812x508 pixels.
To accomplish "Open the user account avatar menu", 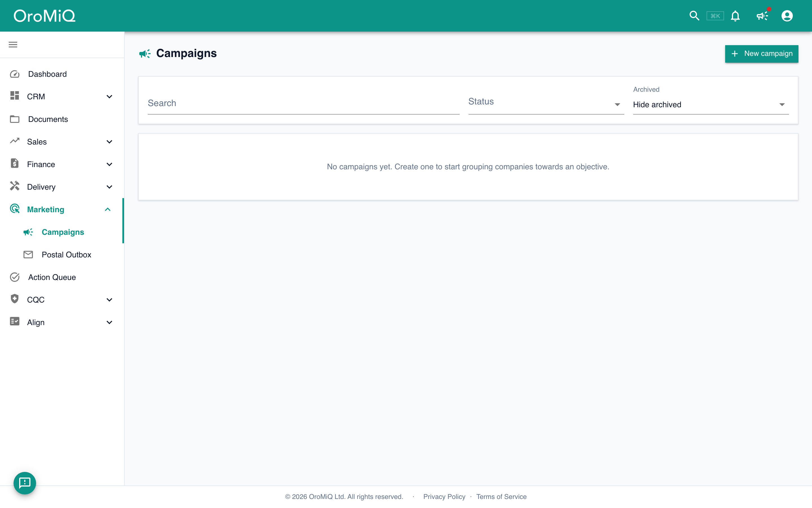I will tap(787, 16).
